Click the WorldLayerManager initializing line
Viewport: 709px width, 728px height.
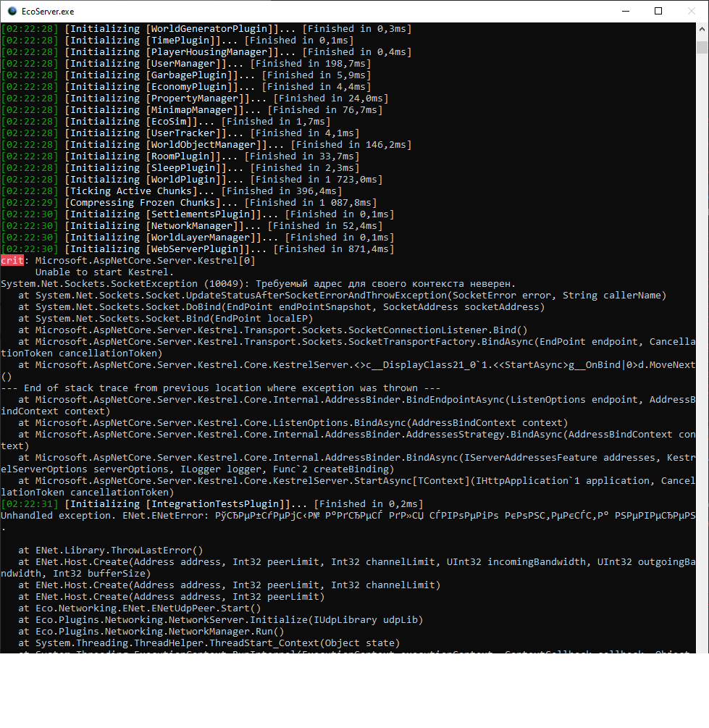click(x=197, y=238)
